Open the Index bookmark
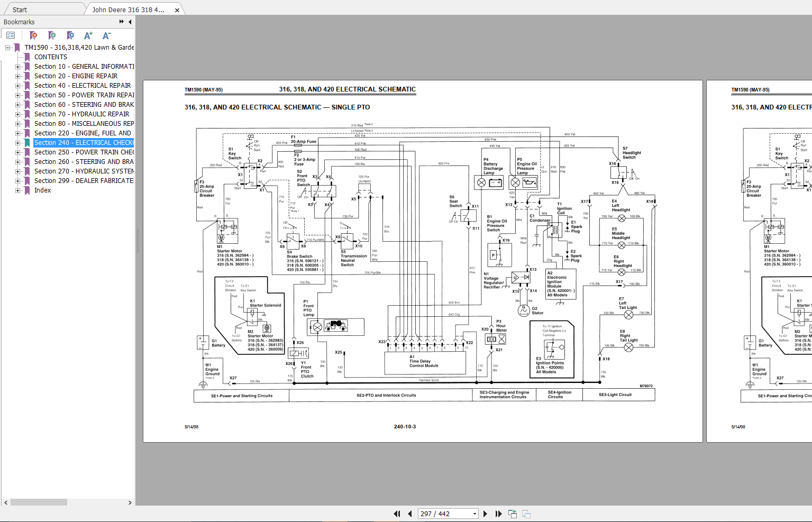Screen dimensions: 812x522 [x=43, y=190]
